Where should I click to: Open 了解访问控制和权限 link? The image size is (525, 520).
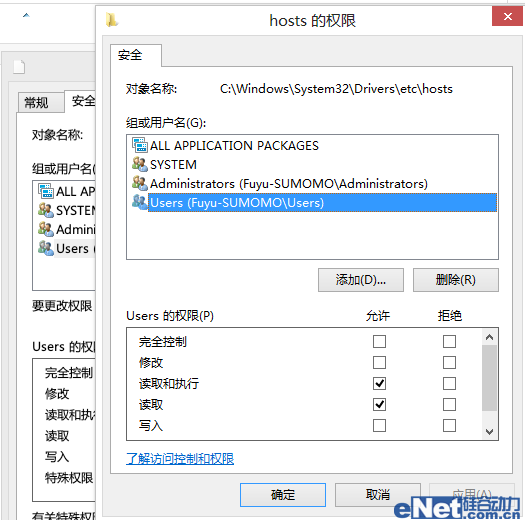(x=180, y=459)
